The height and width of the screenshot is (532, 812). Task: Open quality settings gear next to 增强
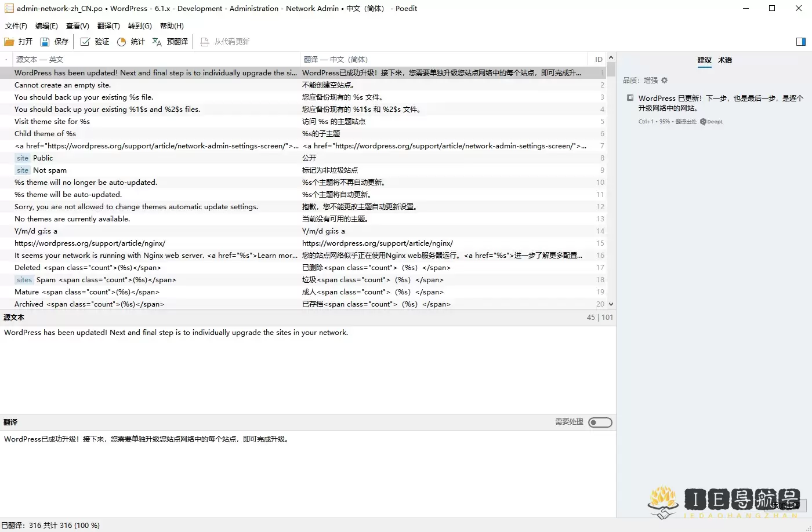tap(665, 81)
